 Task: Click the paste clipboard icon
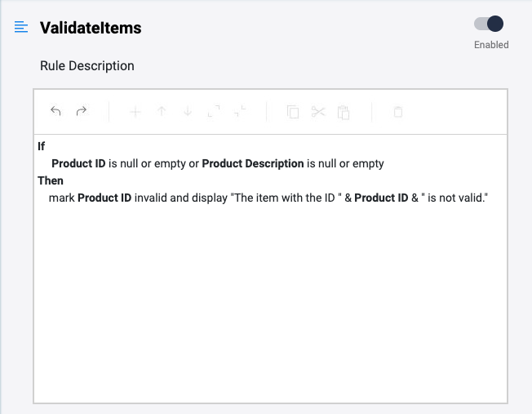click(x=344, y=112)
